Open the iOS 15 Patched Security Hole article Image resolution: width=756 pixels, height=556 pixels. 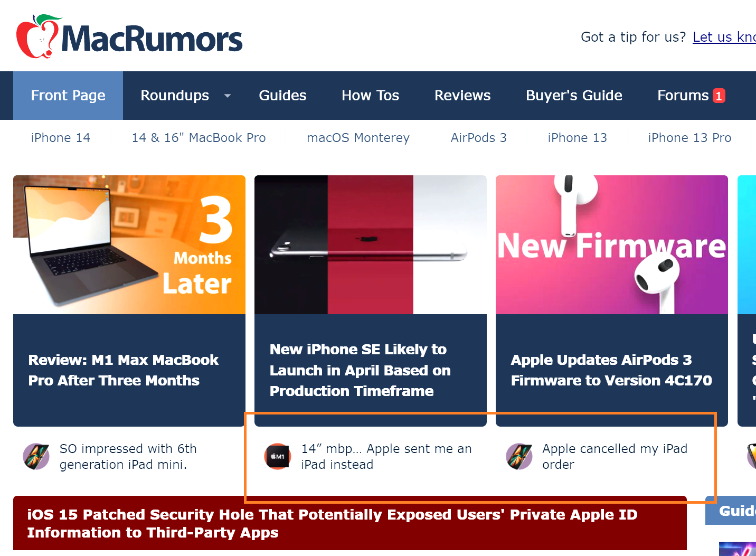pyautogui.click(x=332, y=523)
